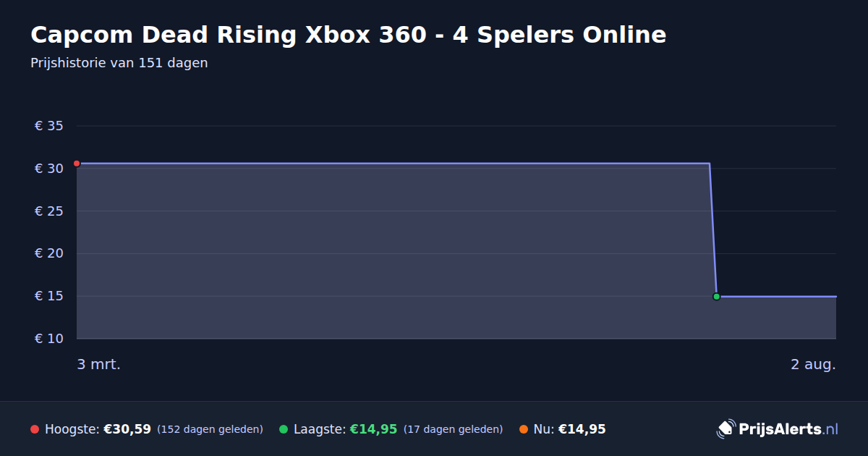Click the green lowest-price marker on chart
This screenshot has width=868, height=456.
[716, 296]
